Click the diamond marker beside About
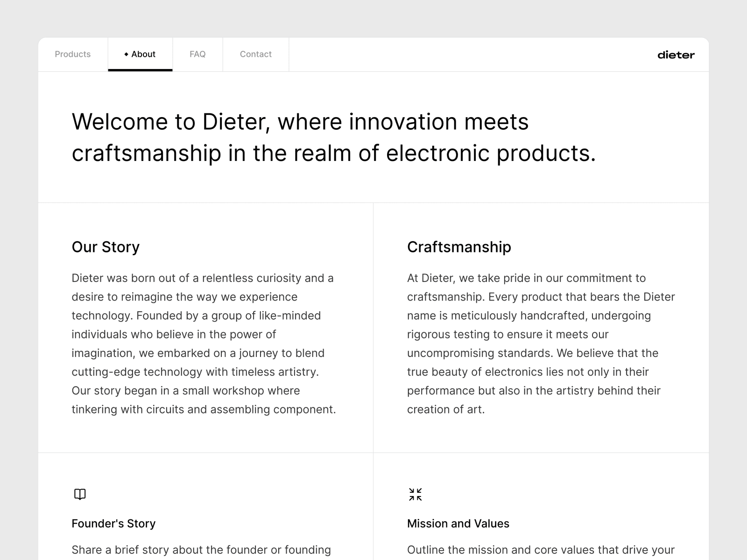 click(x=126, y=55)
